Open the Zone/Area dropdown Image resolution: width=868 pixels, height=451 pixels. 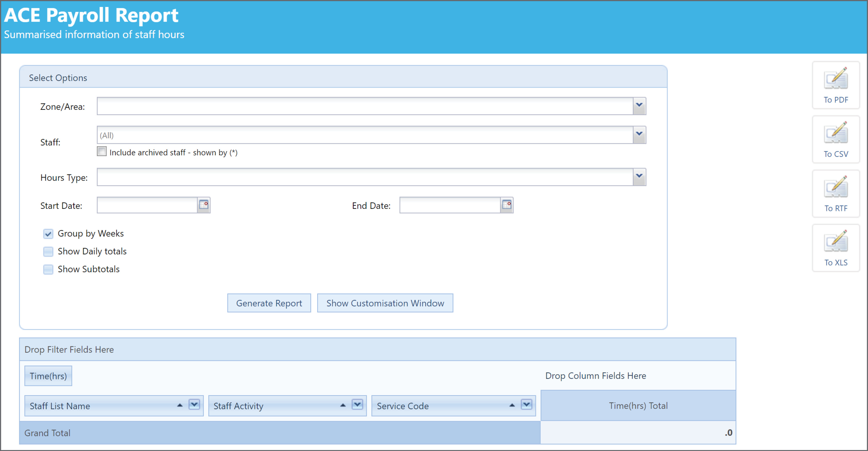[x=639, y=105]
